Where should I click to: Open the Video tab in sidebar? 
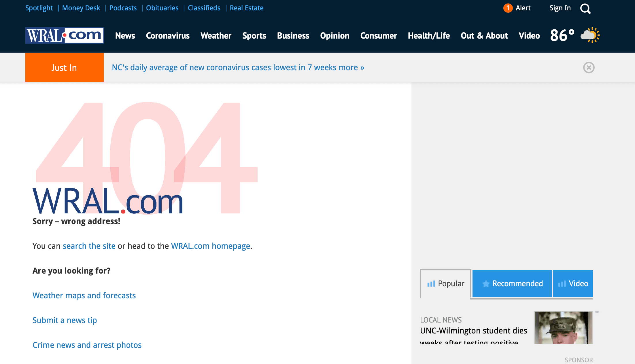pyautogui.click(x=573, y=284)
